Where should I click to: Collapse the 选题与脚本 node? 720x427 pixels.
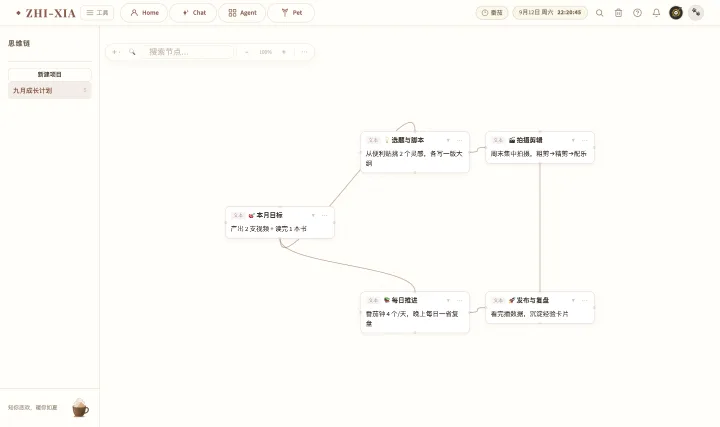click(x=448, y=140)
